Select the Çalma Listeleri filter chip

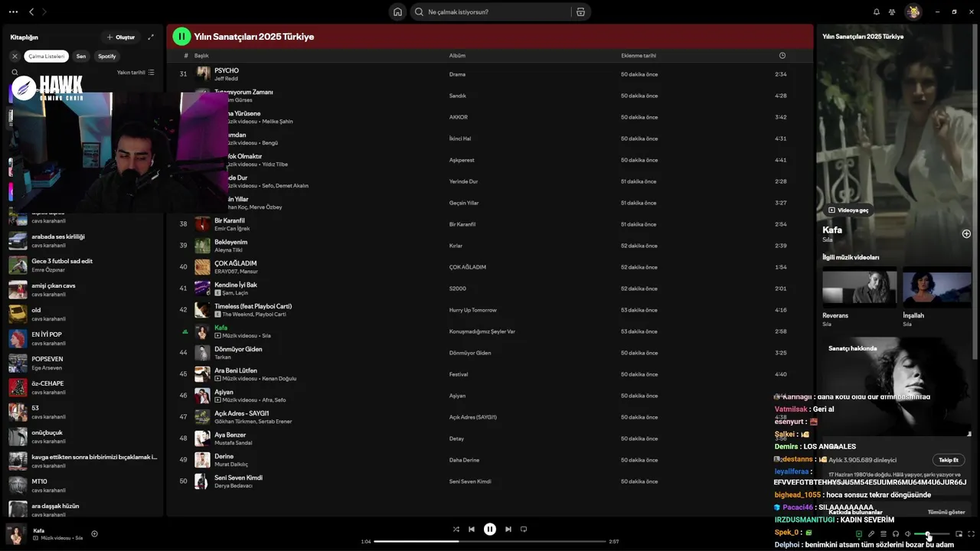[47, 56]
